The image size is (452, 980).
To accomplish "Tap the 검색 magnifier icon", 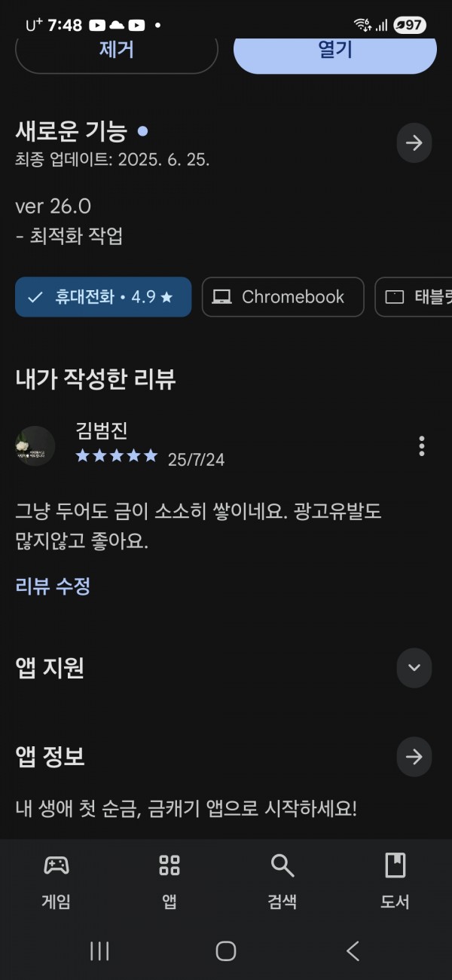I will (282, 865).
